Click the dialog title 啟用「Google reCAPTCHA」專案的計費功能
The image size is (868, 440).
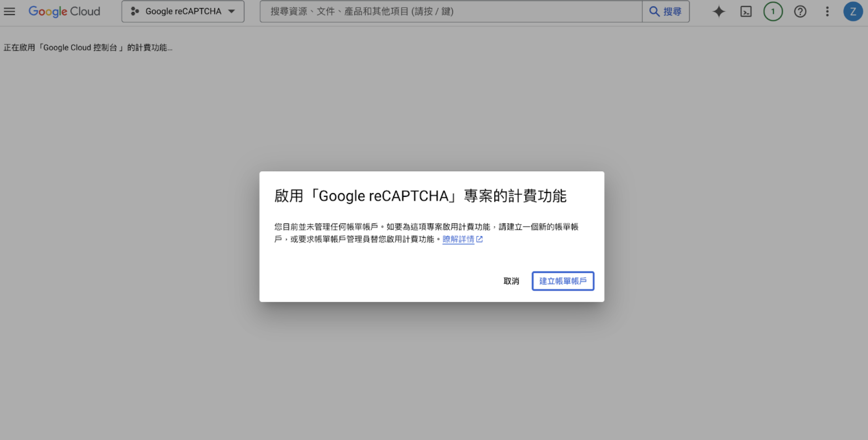point(420,196)
